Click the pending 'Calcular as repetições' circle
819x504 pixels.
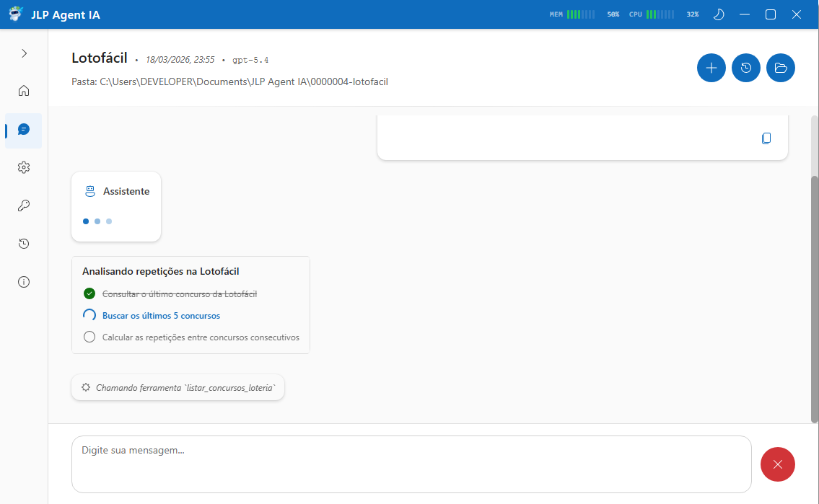tap(89, 337)
